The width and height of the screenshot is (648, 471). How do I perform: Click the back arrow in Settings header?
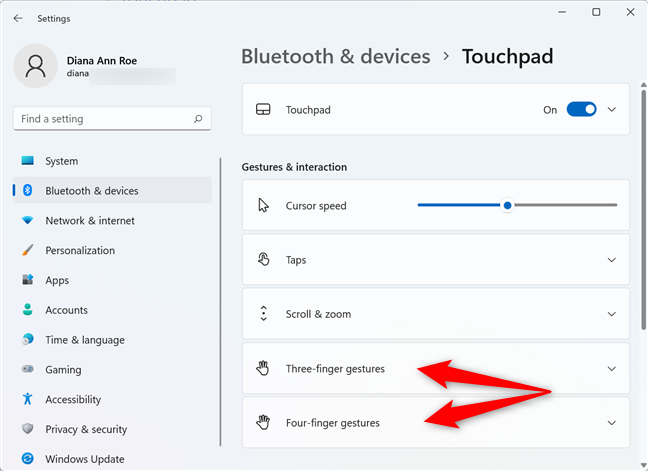(18, 18)
